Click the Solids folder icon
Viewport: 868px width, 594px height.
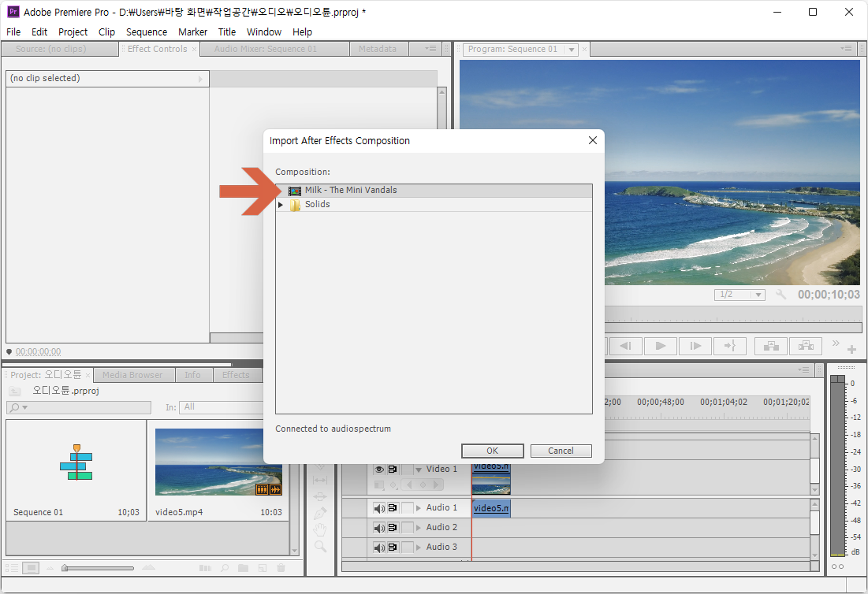(295, 205)
